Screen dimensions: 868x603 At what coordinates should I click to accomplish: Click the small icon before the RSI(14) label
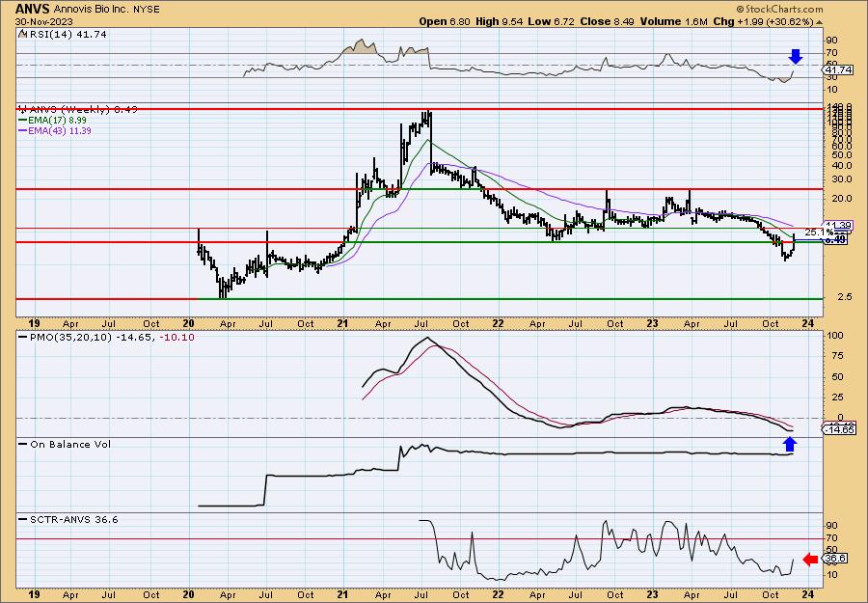pos(22,34)
